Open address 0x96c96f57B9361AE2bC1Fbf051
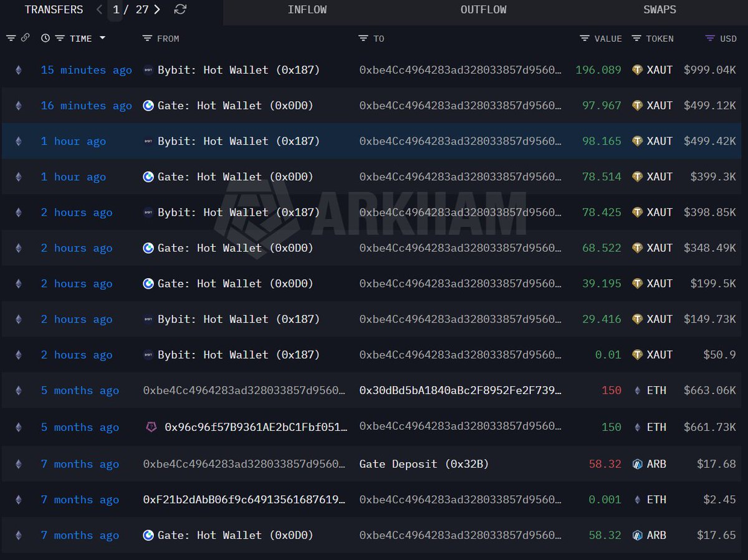748x560 pixels. (x=256, y=427)
